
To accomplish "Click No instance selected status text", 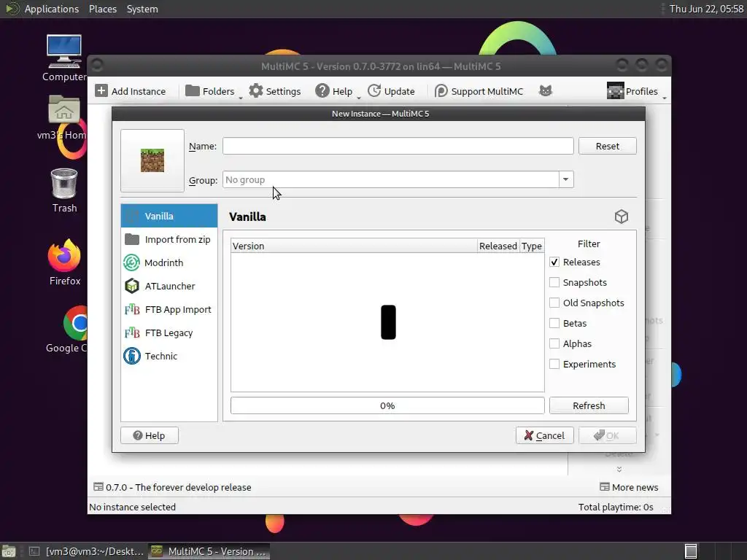I will coord(133,507).
